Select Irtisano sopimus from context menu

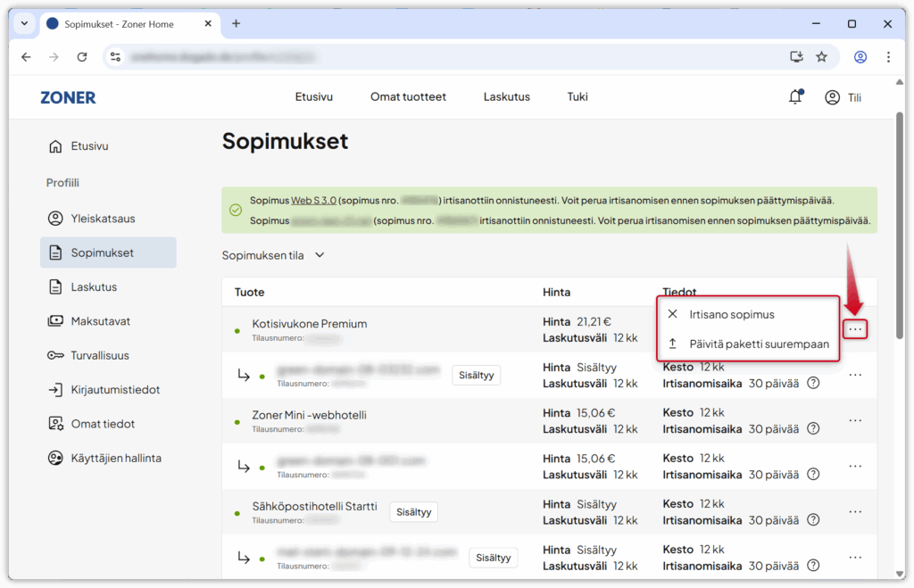click(x=731, y=314)
